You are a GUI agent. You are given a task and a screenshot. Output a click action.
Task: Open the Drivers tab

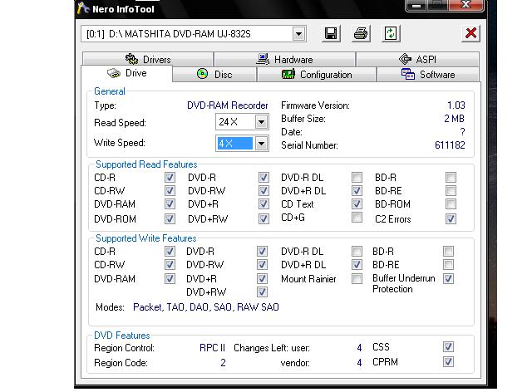148,60
